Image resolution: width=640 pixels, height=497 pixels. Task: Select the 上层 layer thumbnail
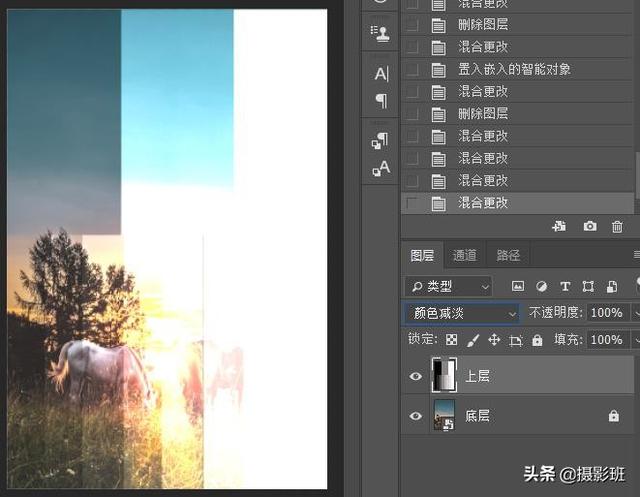[x=444, y=375]
